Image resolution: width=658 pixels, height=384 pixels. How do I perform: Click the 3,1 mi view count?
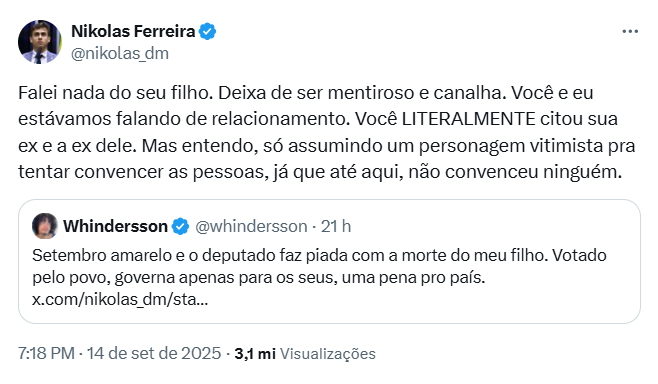tap(255, 354)
